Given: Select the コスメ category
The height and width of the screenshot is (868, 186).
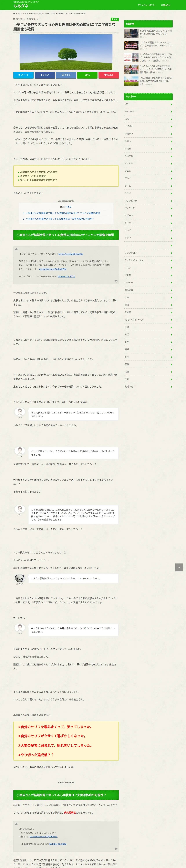Looking at the screenshot, I should [x=148, y=193].
